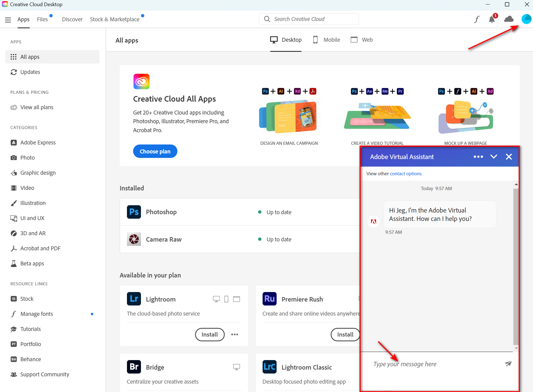Viewport: 533px width, 392px height.
Task: Select 3D and AR category
Action: [52, 233]
